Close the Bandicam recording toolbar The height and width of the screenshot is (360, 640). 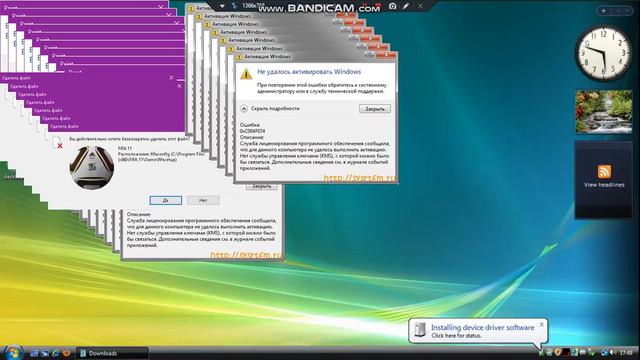[420, 6]
